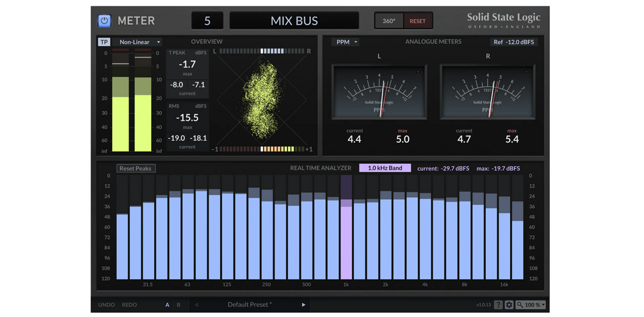The image size is (644, 317).
Task: Select the 2k analyzer bar
Action: (386, 227)
